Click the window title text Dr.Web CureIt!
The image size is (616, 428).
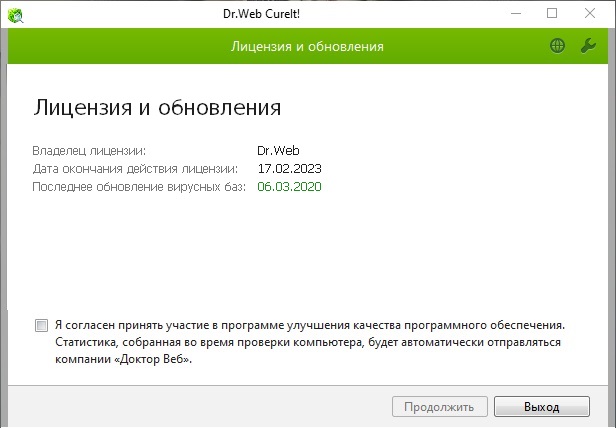262,14
